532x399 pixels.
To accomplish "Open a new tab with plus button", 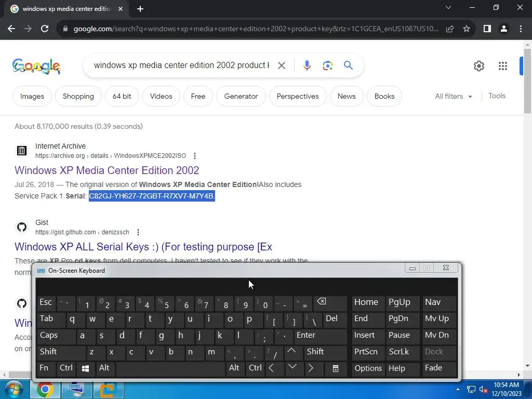I will pos(140,9).
